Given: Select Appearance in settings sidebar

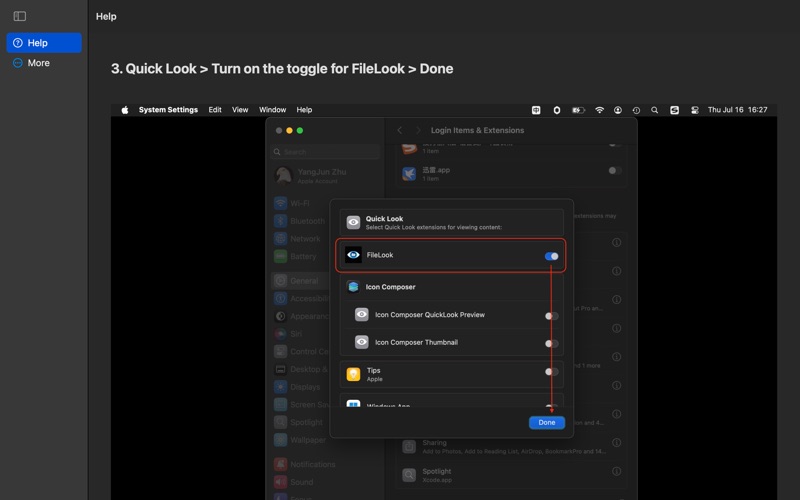Looking at the screenshot, I should [301, 316].
